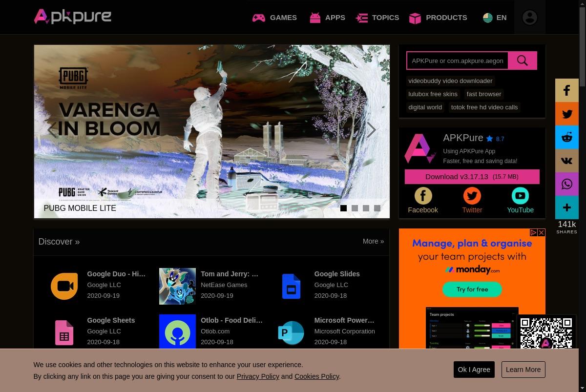Share on Twitter via side bar
The image size is (586, 392).
tap(567, 114)
